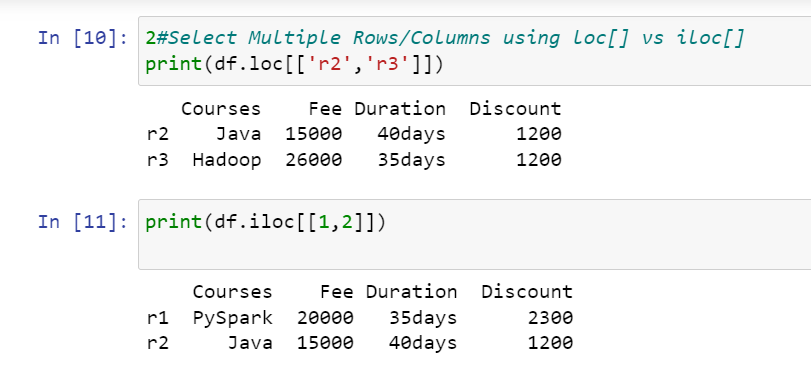Click the Courses header in the first output

tap(221, 109)
